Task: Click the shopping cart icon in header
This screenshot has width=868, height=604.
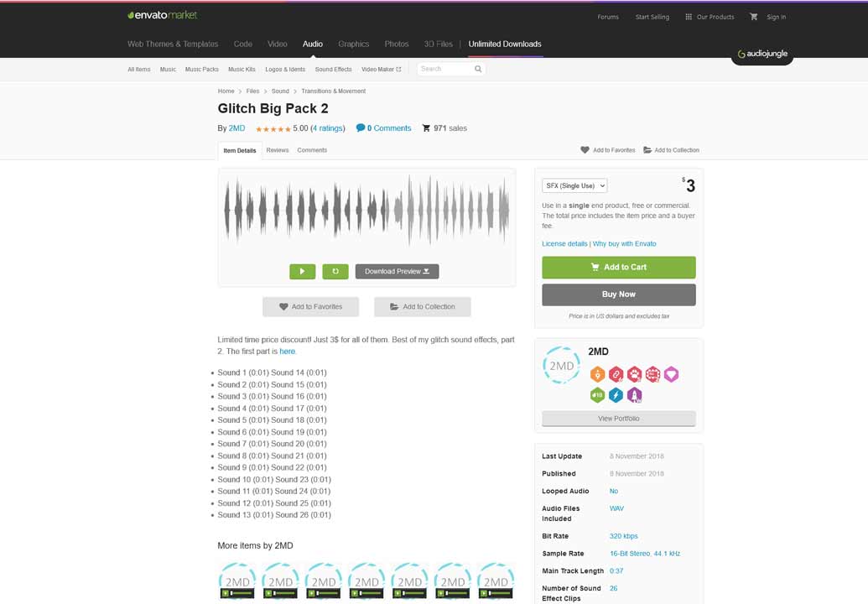Action: 753,17
